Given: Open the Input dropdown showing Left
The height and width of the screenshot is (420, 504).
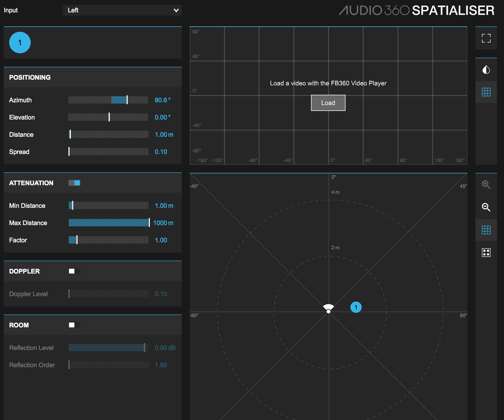Looking at the screenshot, I should tap(122, 10).
